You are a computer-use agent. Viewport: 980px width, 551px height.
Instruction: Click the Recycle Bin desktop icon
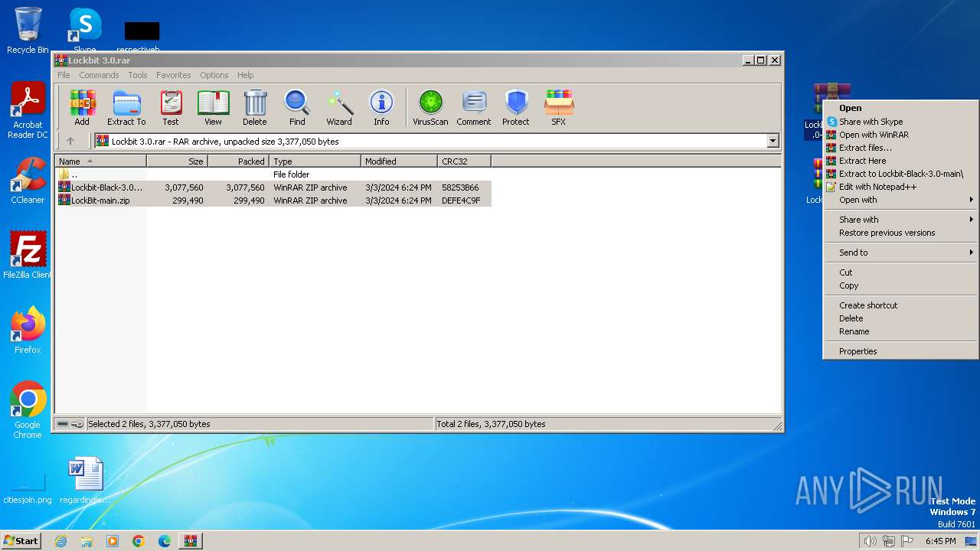(28, 31)
